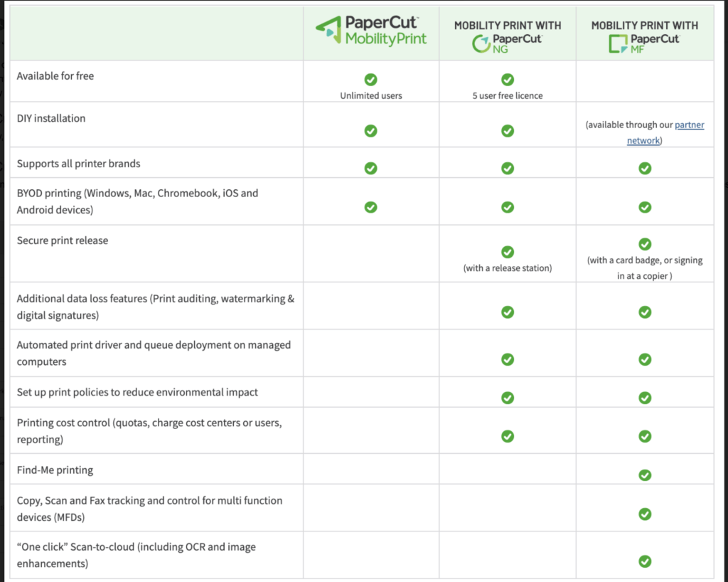Image resolution: width=728 pixels, height=582 pixels.
Task: Click the 'Find-Me printing' row label
Action: 55,470
